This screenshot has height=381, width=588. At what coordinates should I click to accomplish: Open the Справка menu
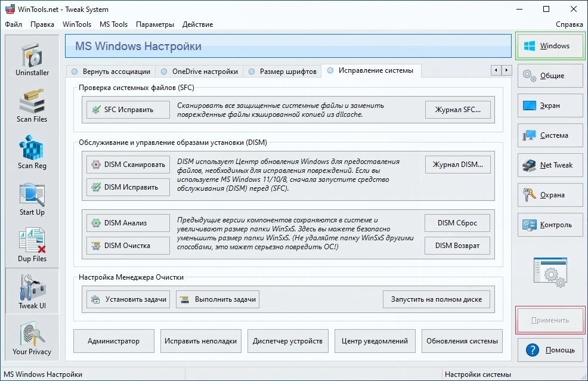coord(570,24)
